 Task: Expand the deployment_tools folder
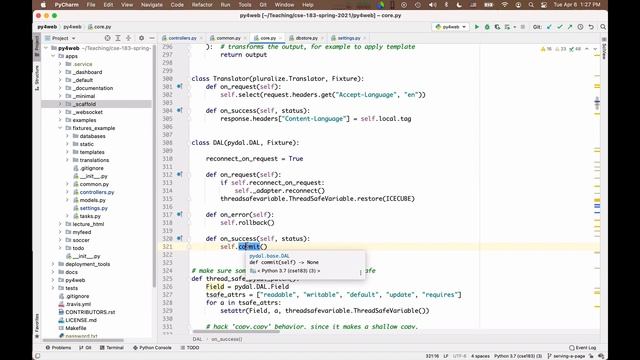pyautogui.click(x=53, y=264)
